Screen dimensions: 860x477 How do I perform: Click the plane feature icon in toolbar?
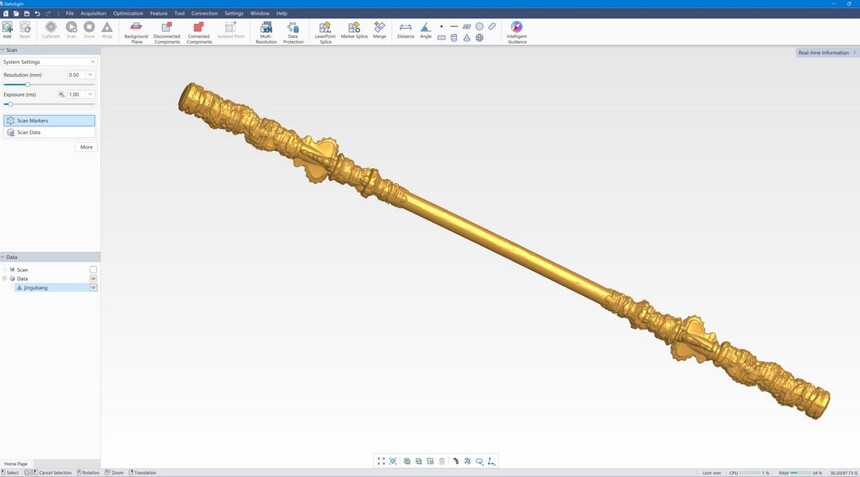coord(467,26)
